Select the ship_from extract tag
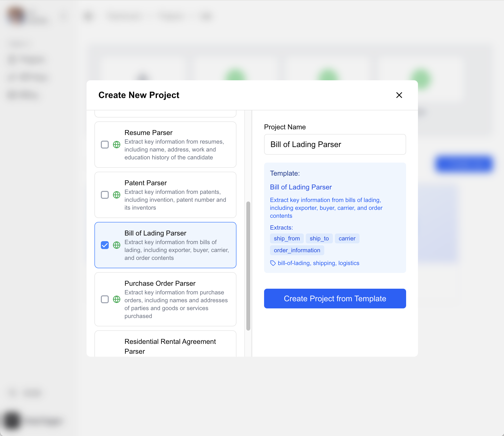Viewport: 504px width, 436px height. [287, 238]
